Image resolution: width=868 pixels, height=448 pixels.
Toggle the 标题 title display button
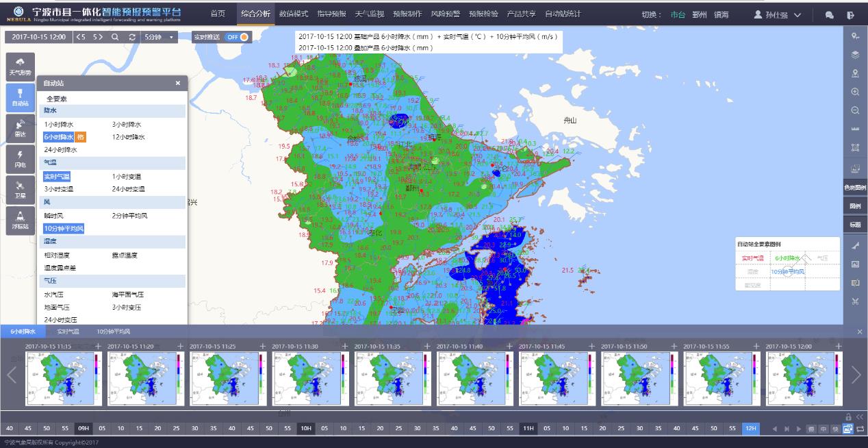point(855,224)
